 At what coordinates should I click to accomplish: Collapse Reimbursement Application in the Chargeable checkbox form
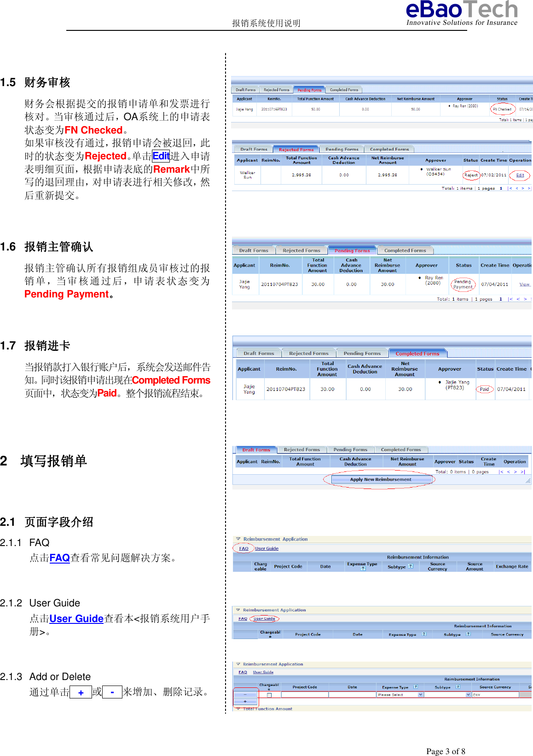238,664
